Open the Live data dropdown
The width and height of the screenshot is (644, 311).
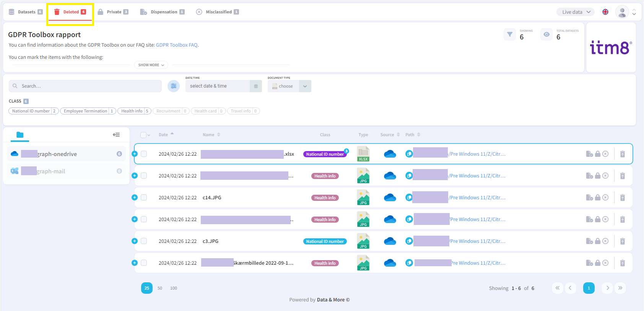[x=576, y=12]
